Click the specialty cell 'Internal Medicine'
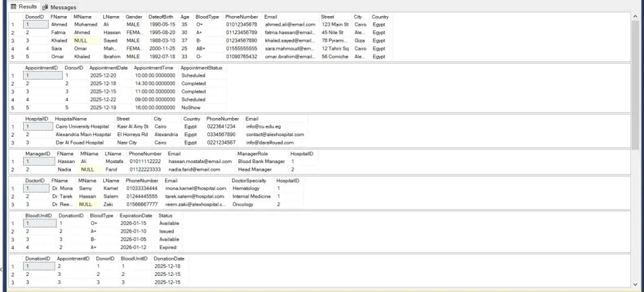 click(x=252, y=197)
